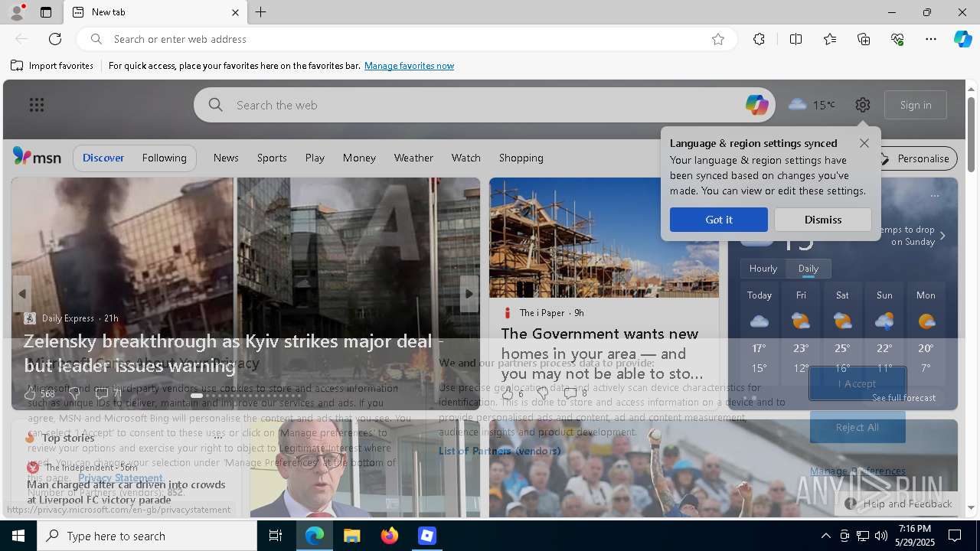Open the Play section
980x551 pixels.
coord(315,158)
